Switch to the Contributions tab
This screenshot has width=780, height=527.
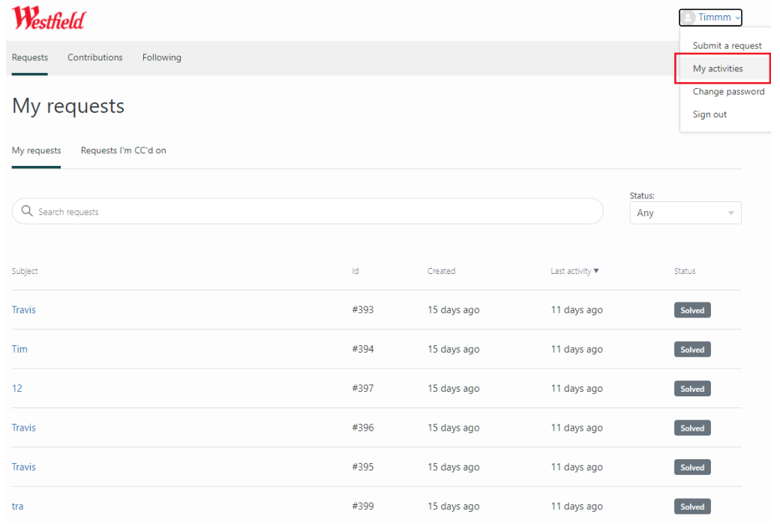pos(95,58)
